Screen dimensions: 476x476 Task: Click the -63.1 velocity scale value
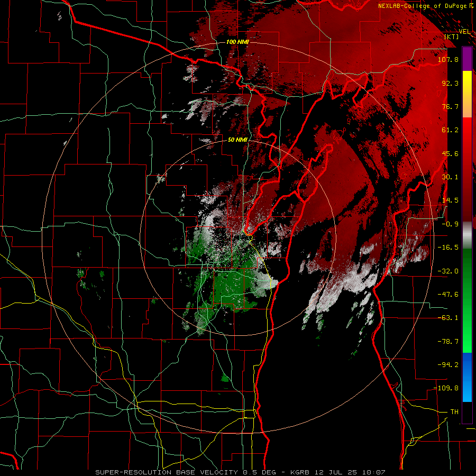[x=448, y=318]
